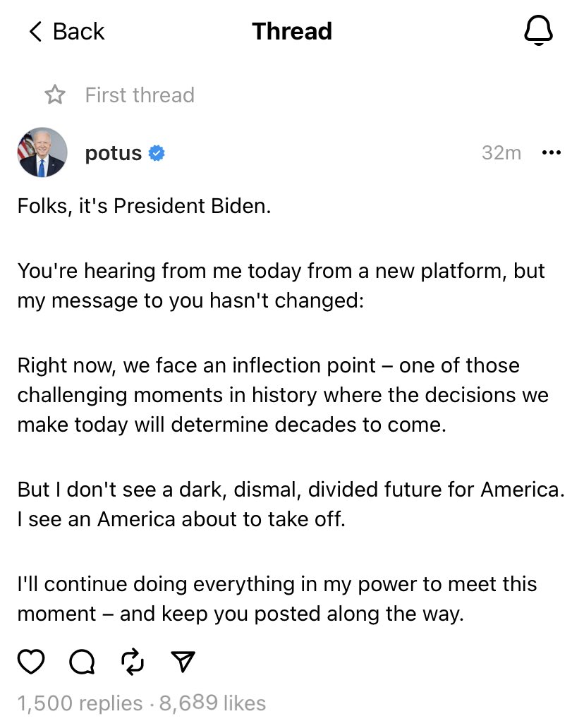This screenshot has width=584, height=728.
Task: Like the post with the heart icon
Action: (31, 661)
